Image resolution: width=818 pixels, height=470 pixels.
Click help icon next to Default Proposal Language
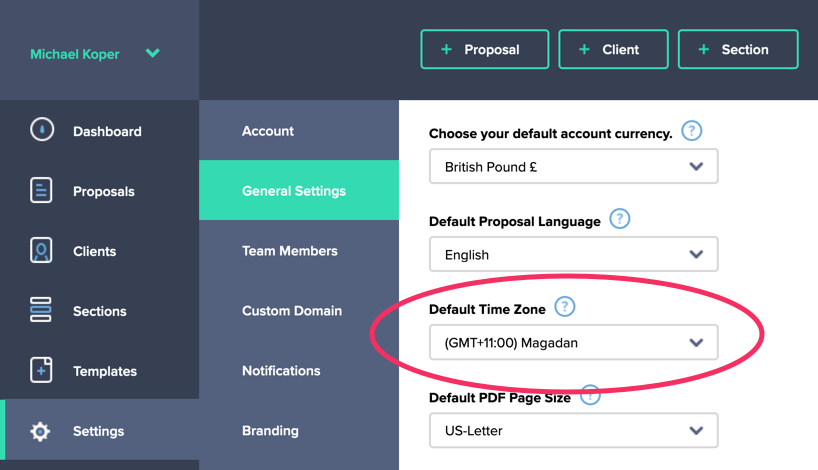pyautogui.click(x=620, y=219)
